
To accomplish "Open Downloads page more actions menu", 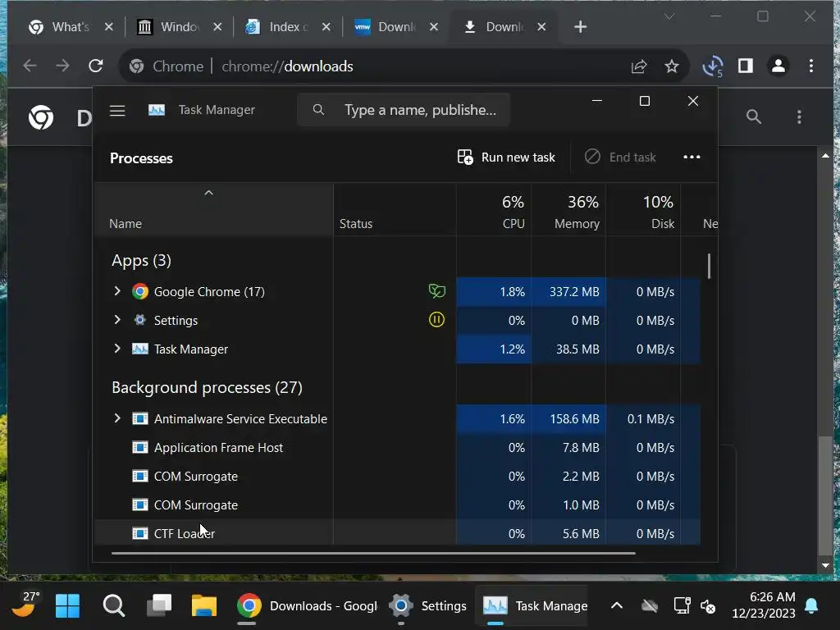I will tap(799, 116).
